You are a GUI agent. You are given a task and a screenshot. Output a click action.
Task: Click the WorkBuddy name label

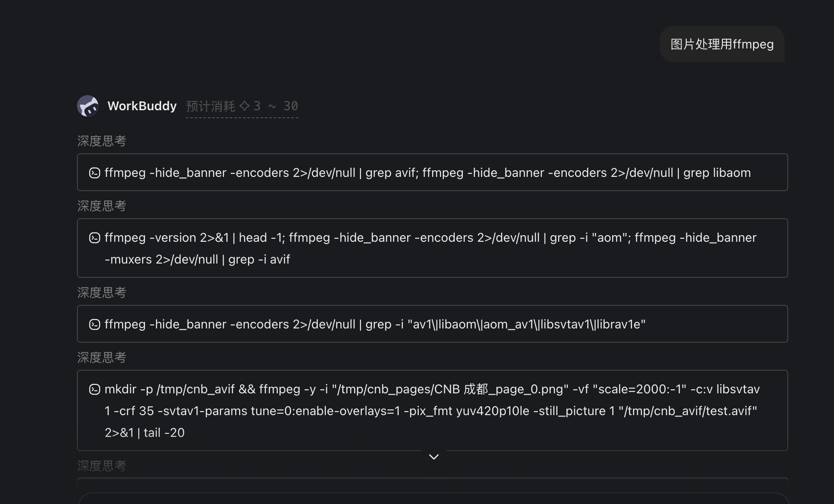tap(142, 106)
